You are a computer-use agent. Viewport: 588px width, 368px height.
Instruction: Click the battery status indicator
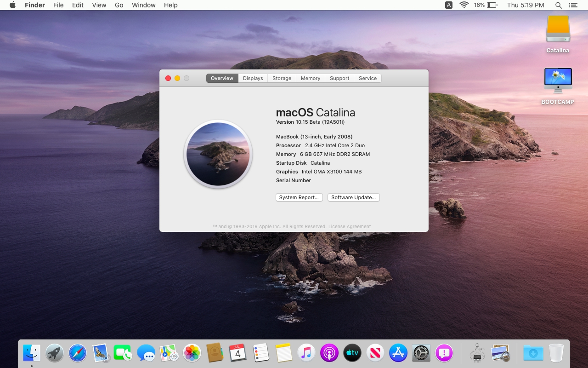[486, 5]
